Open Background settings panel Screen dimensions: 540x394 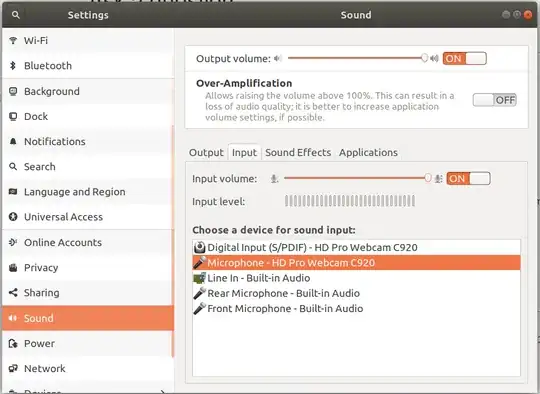[87, 91]
